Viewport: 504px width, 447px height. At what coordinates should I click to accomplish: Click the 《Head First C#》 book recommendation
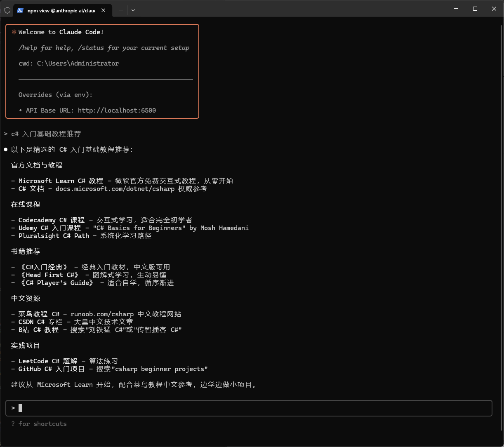coord(49,275)
